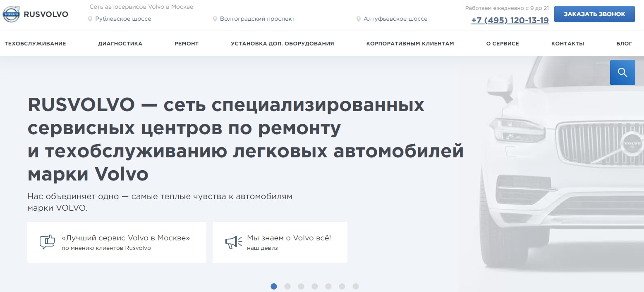Click the Нас объединяет одно subtitle text
644x292 pixels.
160,202
